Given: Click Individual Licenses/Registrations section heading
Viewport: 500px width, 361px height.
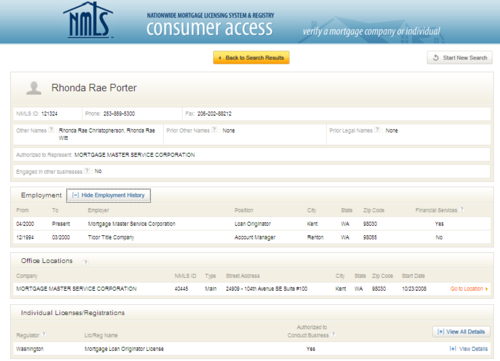Looking at the screenshot, I should (73, 313).
